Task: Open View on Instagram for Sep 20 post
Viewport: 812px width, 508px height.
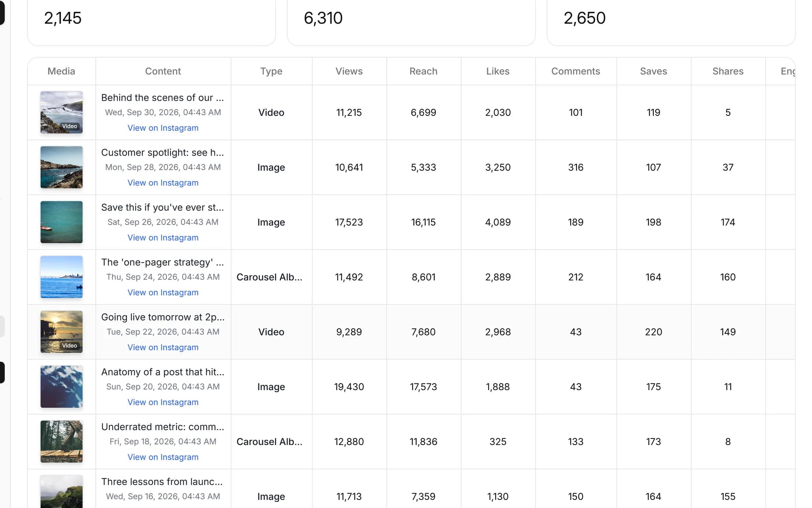Action: pos(163,402)
